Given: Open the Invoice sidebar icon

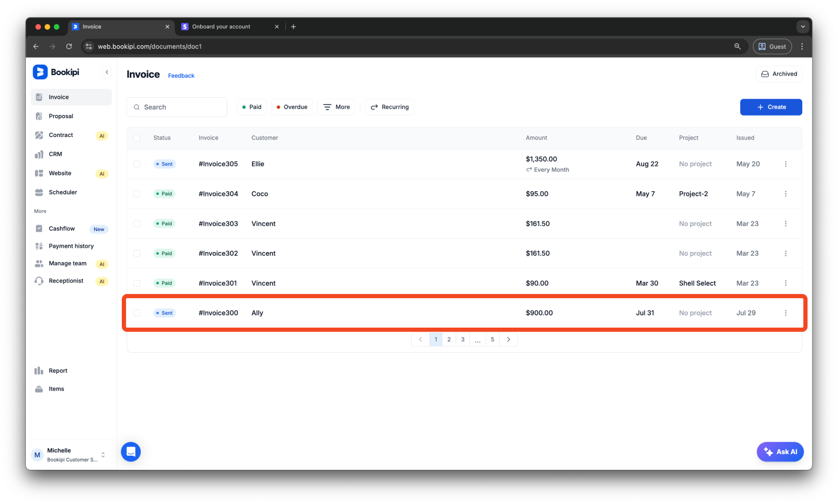Looking at the screenshot, I should tap(39, 97).
